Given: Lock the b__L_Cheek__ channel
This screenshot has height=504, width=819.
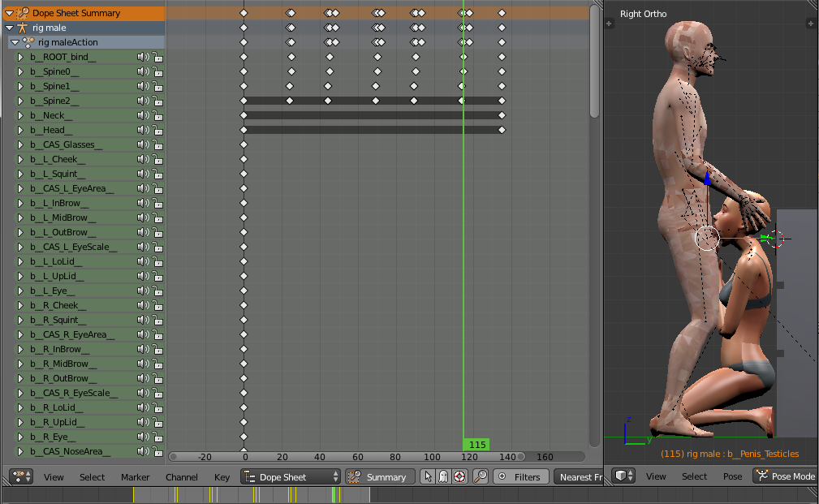Looking at the screenshot, I should click(x=157, y=159).
